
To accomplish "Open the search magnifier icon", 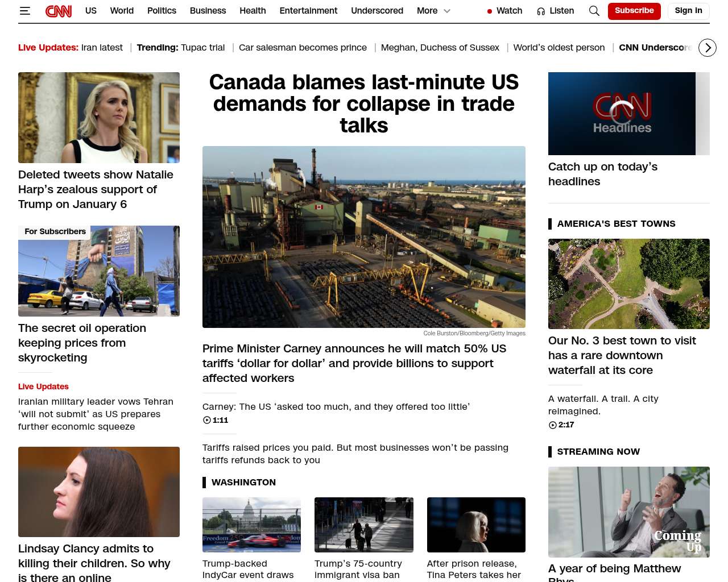I will tap(594, 11).
